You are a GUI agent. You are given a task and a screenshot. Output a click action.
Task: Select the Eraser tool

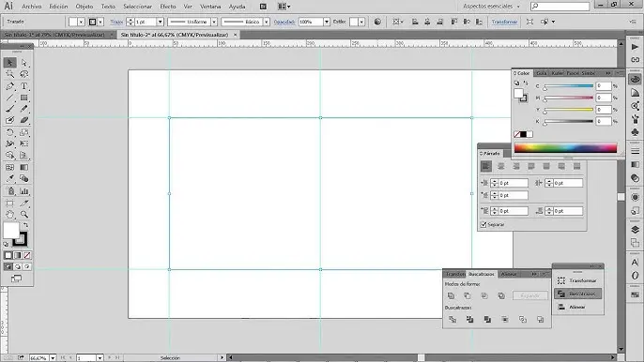coord(24,120)
